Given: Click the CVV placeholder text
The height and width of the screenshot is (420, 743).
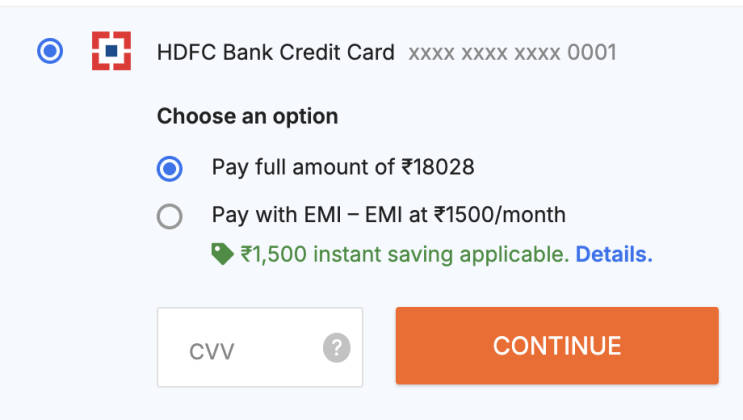Looking at the screenshot, I should pos(211,350).
